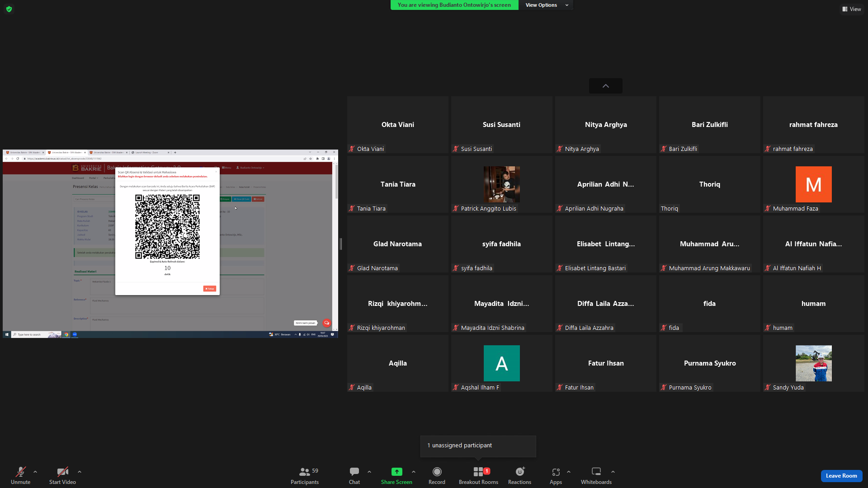Click the Universitas Bakrie logo in shared page
868x488 pixels.
87,168
